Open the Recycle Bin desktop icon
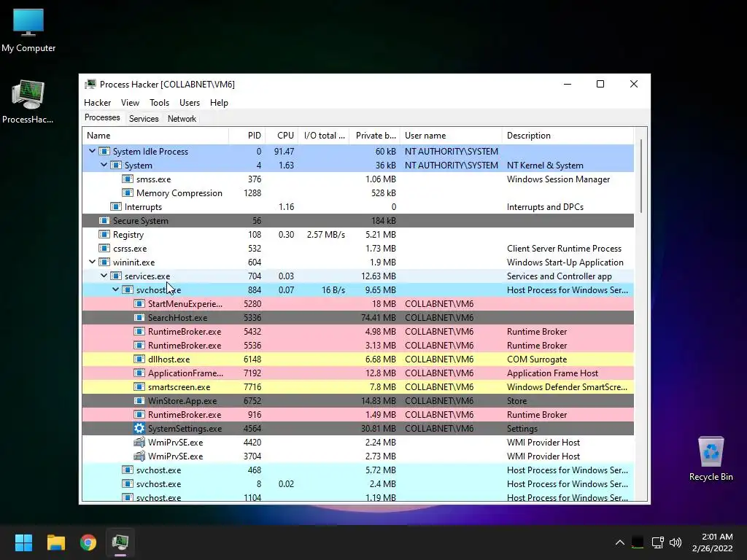 711,459
